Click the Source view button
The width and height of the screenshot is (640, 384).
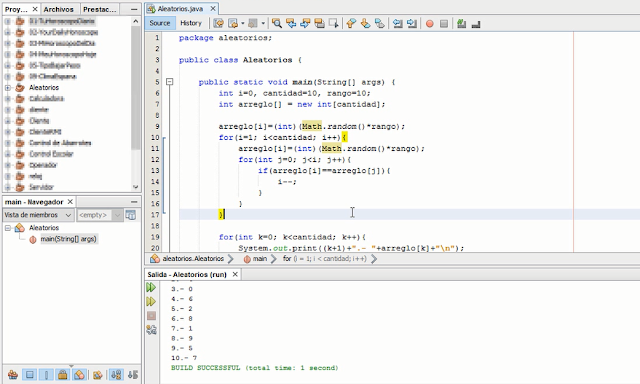click(x=160, y=23)
